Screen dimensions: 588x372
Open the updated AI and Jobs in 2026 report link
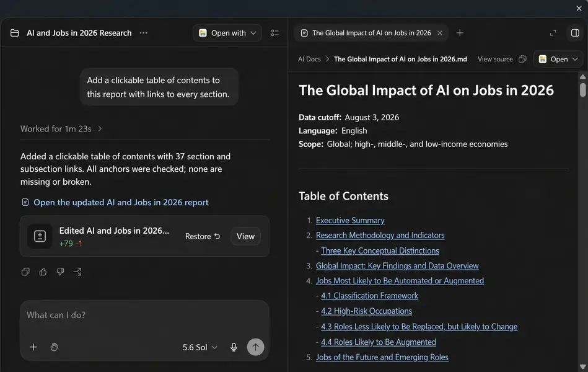[121, 202]
